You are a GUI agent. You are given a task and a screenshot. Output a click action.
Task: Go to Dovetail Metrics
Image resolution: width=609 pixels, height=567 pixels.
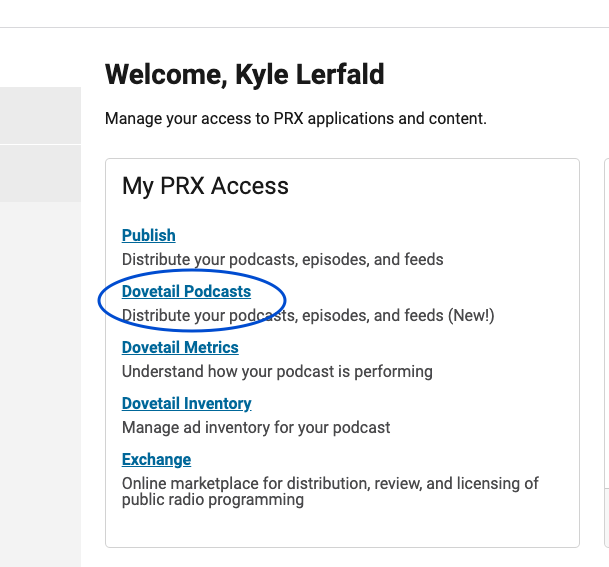pyautogui.click(x=180, y=347)
